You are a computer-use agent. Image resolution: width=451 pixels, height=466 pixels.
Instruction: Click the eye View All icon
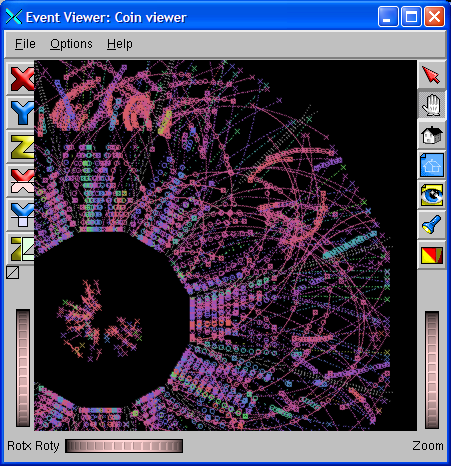[431, 195]
